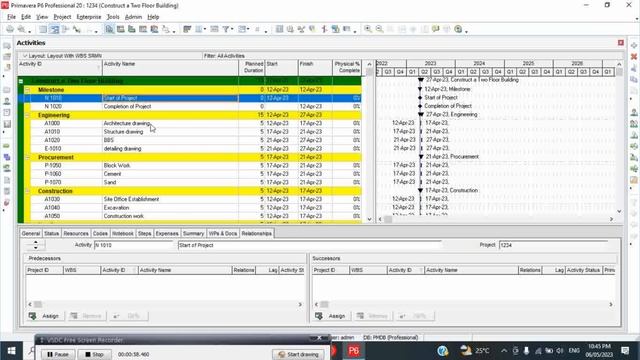Collapse the Milestone WBS group

(27, 90)
